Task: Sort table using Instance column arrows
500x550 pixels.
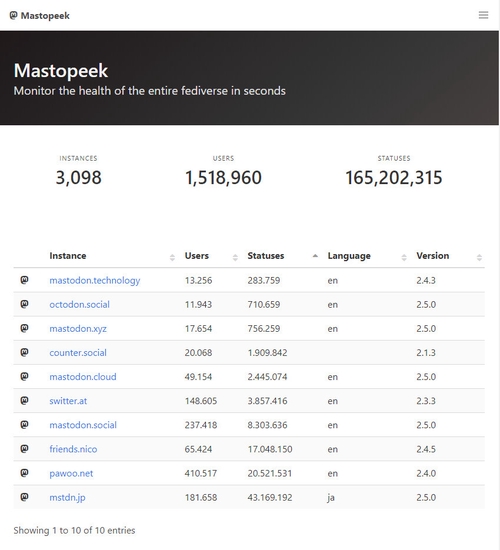Action: pyautogui.click(x=172, y=257)
